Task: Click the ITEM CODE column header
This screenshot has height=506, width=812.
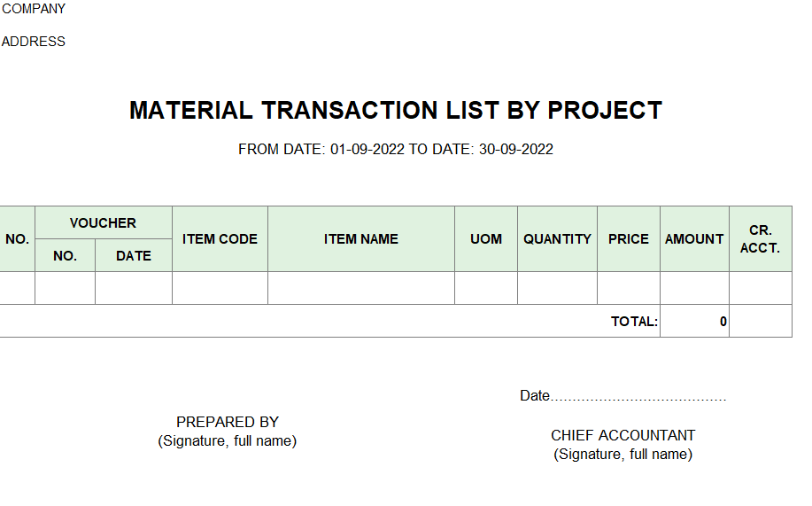Action: [220, 239]
